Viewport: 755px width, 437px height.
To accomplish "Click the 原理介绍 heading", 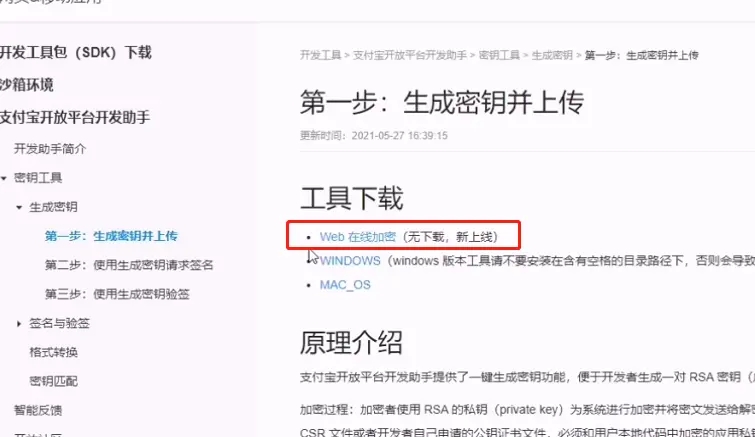I will pyautogui.click(x=351, y=343).
